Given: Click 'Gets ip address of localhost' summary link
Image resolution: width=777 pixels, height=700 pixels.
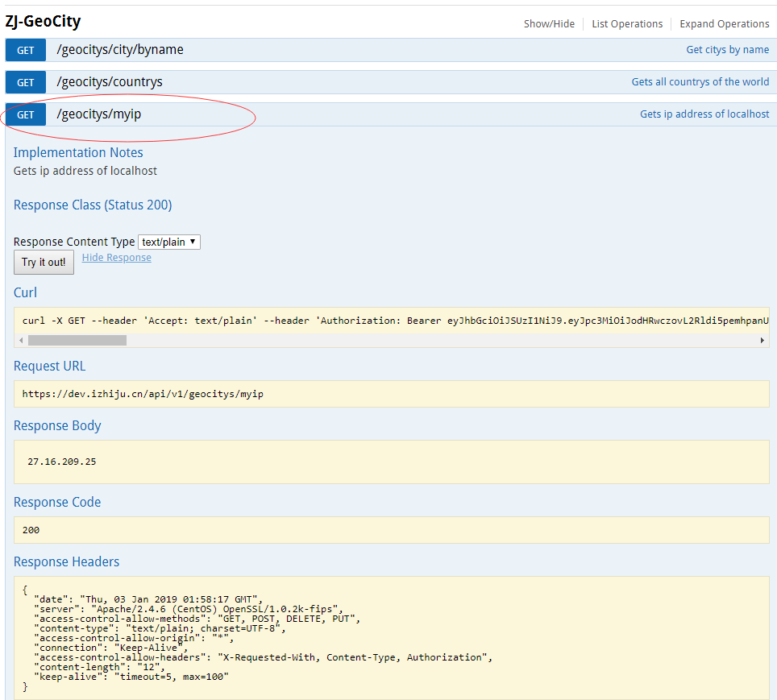Looking at the screenshot, I should pyautogui.click(x=704, y=114).
